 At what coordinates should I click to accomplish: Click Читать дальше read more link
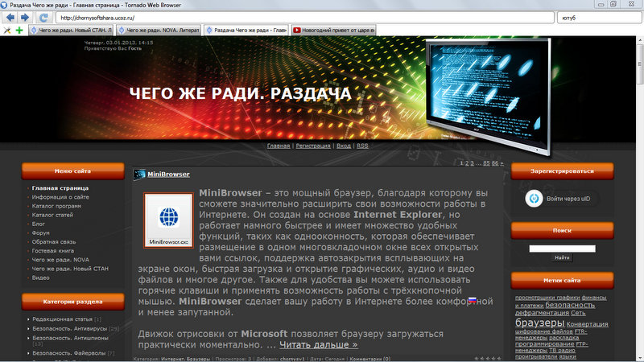coord(319,344)
